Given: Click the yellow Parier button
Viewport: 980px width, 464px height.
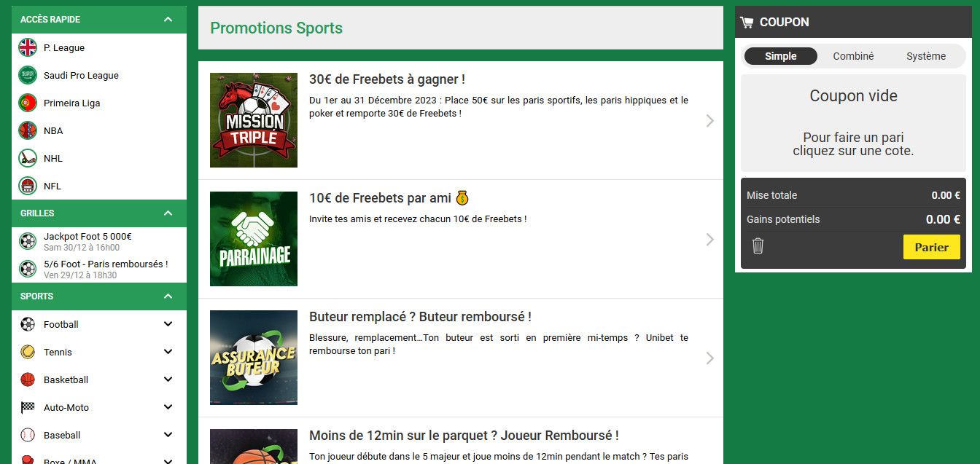Looking at the screenshot, I should (x=932, y=247).
